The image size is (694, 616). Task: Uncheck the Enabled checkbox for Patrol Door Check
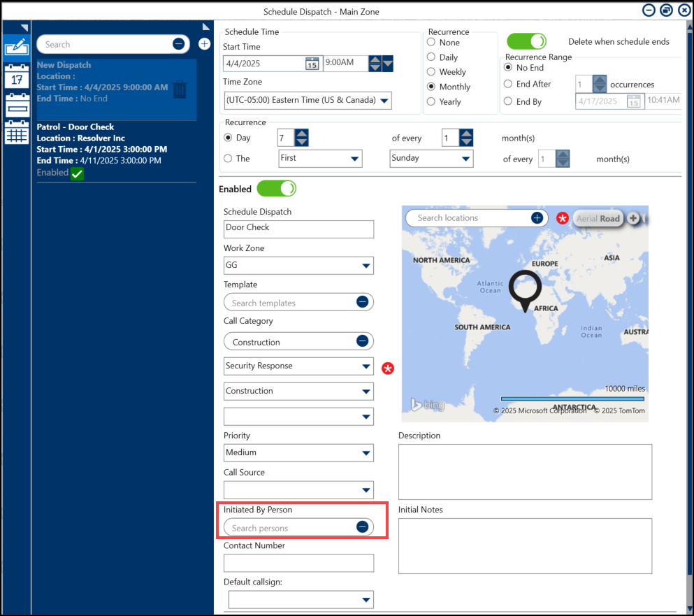coord(77,173)
